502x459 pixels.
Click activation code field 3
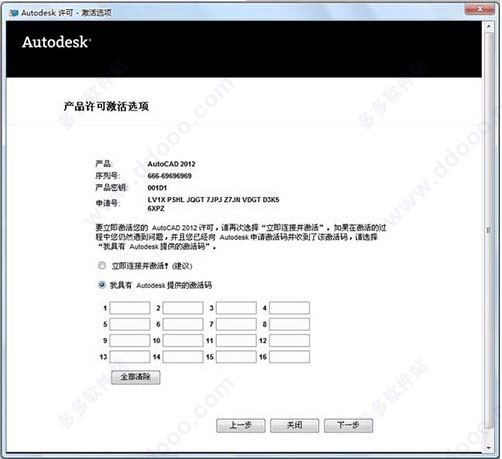tap(236, 308)
